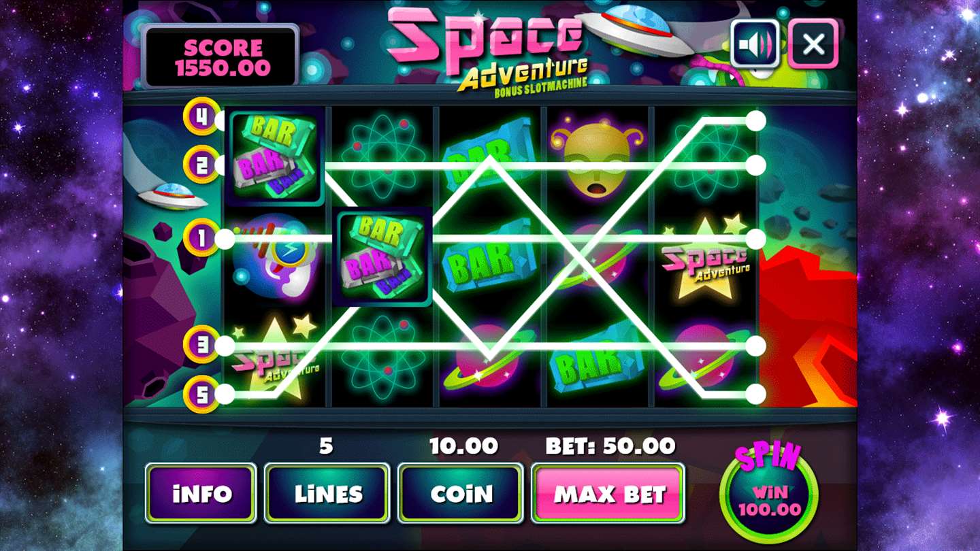Mute the game sound with speaker icon
The width and height of the screenshot is (980, 551).
[755, 44]
